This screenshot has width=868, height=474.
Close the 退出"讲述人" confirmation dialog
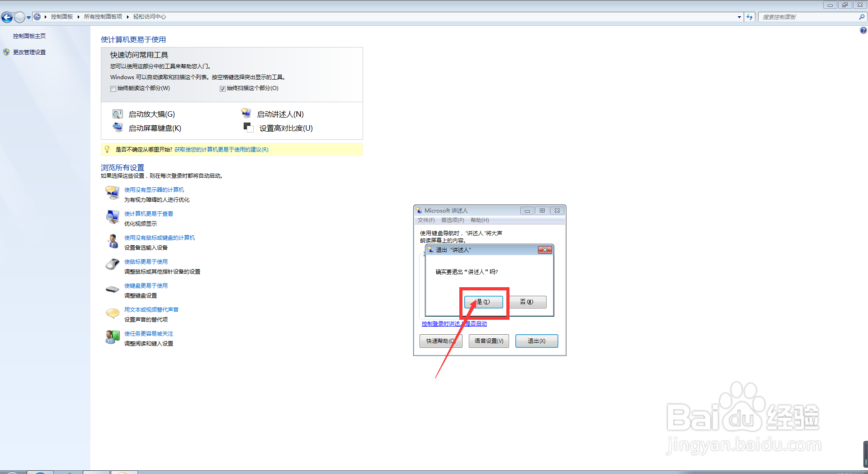[x=545, y=250]
